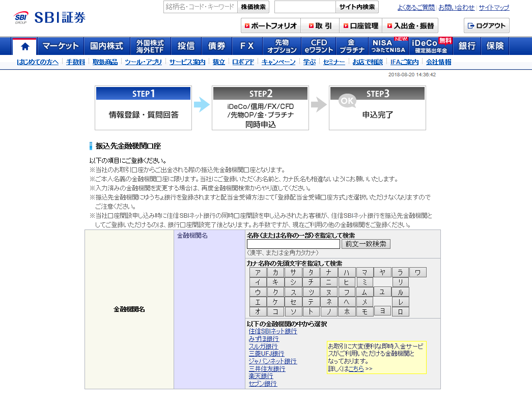The width and height of the screenshot is (532, 402).
Task: Open the 保険 menu
Action: pyautogui.click(x=495, y=46)
